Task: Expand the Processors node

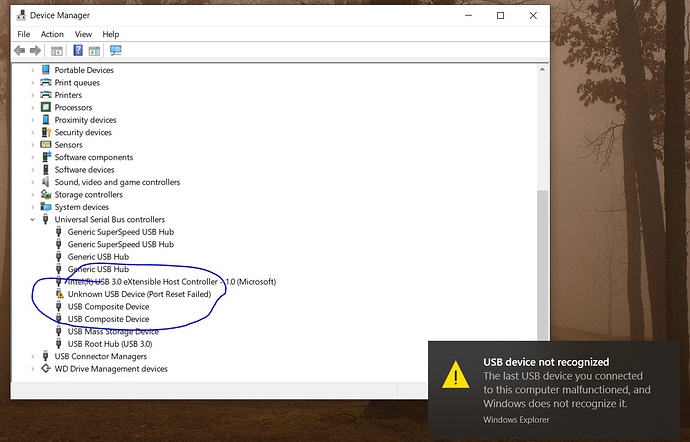Action: tap(33, 107)
